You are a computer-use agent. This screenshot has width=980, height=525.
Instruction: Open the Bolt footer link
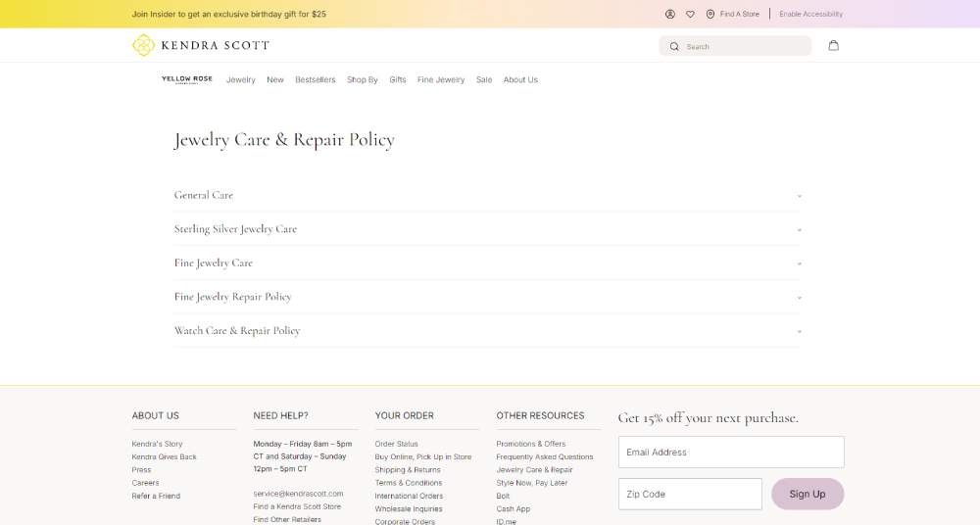[x=503, y=497]
